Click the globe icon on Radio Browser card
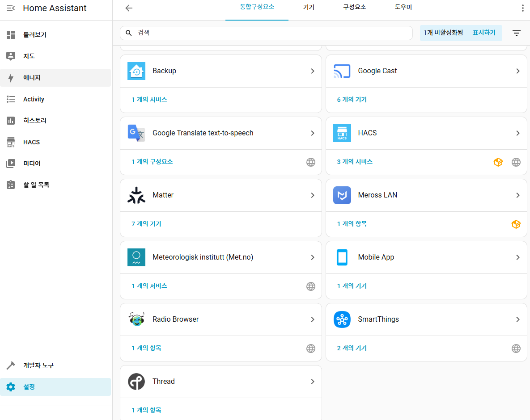The width and height of the screenshot is (530, 420). tap(311, 349)
